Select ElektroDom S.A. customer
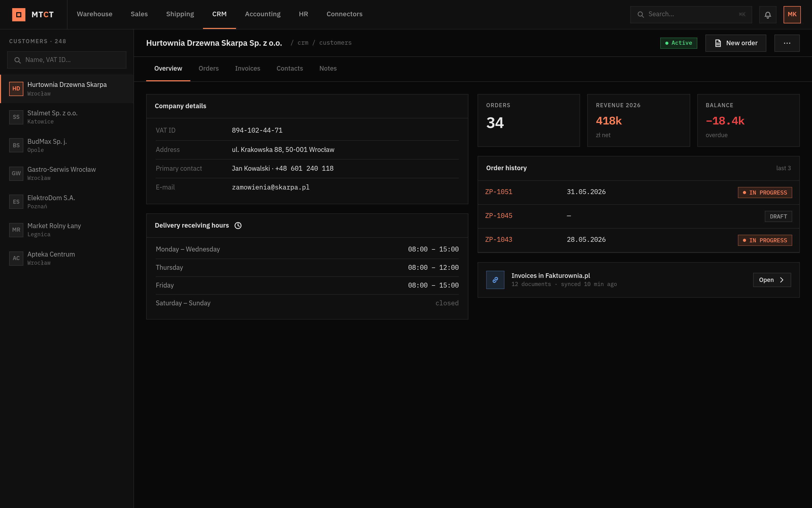This screenshot has height=508, width=812. (x=67, y=202)
